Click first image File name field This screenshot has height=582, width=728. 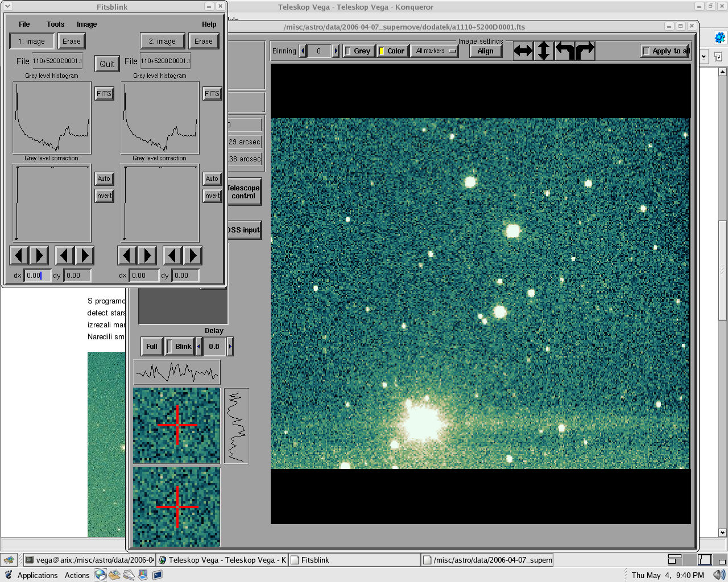click(x=57, y=61)
